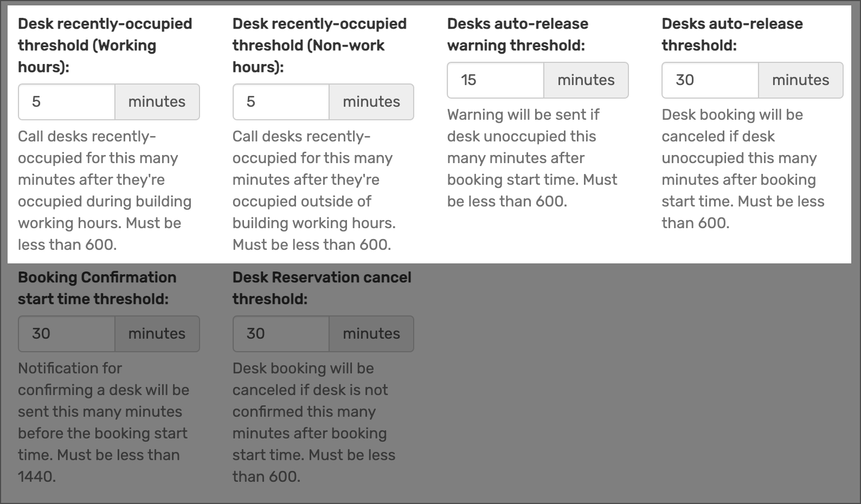Click the Desks auto-release warning threshold input
This screenshot has height=504, width=861.
coord(494,80)
